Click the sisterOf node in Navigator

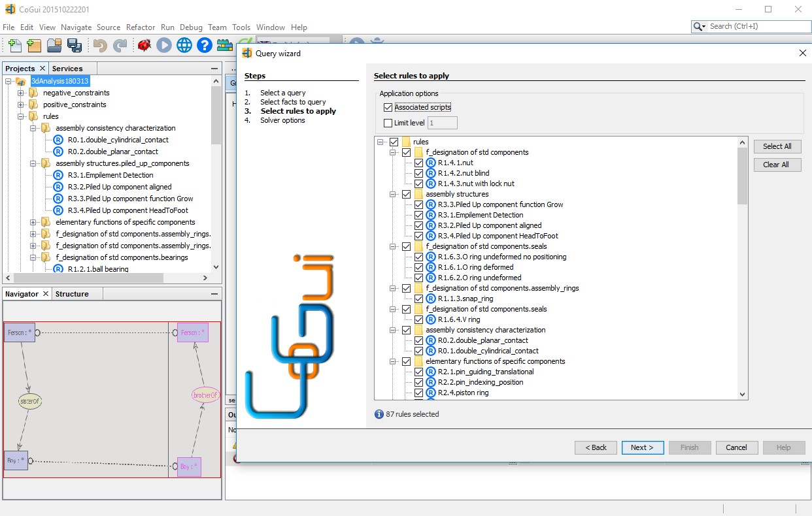point(30,400)
